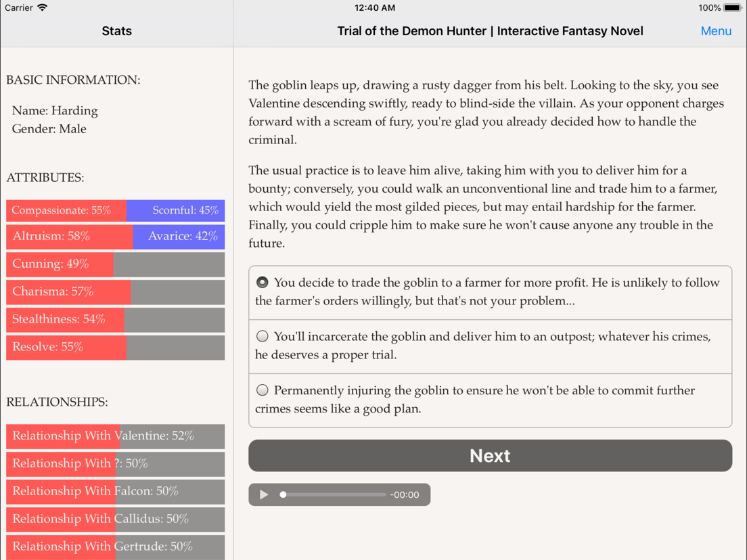747x560 pixels.
Task: Click the Stats panel header
Action: (x=116, y=31)
